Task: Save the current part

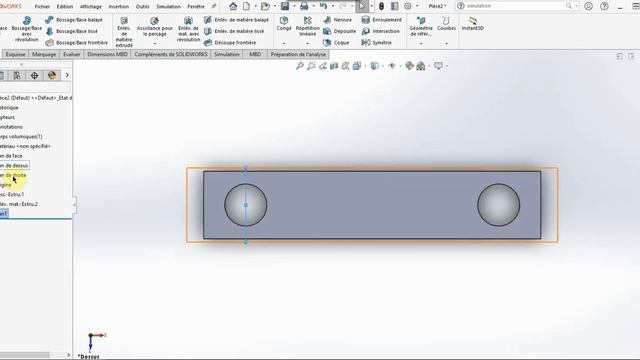Action: 285,6
